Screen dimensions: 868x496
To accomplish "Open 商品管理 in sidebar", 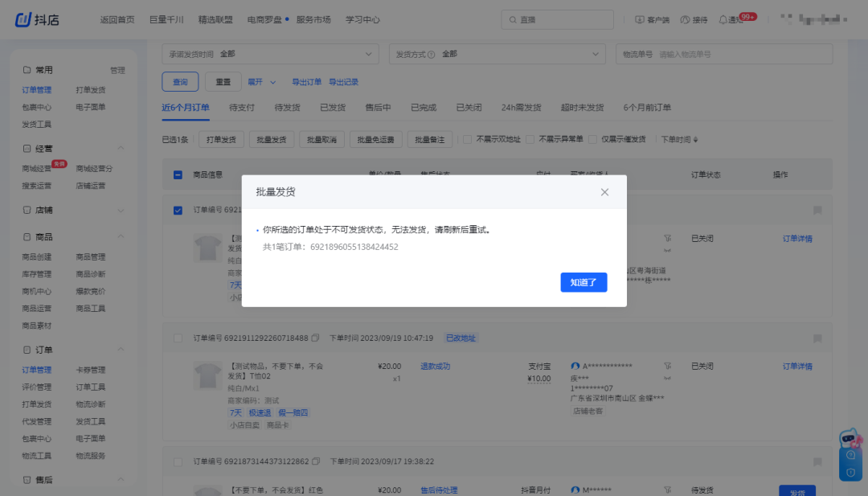I will [x=91, y=257].
